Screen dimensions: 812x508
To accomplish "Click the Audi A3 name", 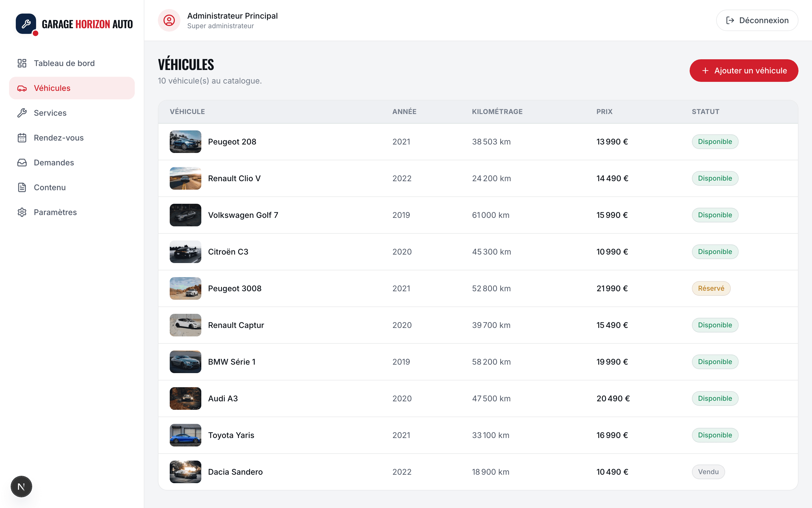I will tap(223, 398).
